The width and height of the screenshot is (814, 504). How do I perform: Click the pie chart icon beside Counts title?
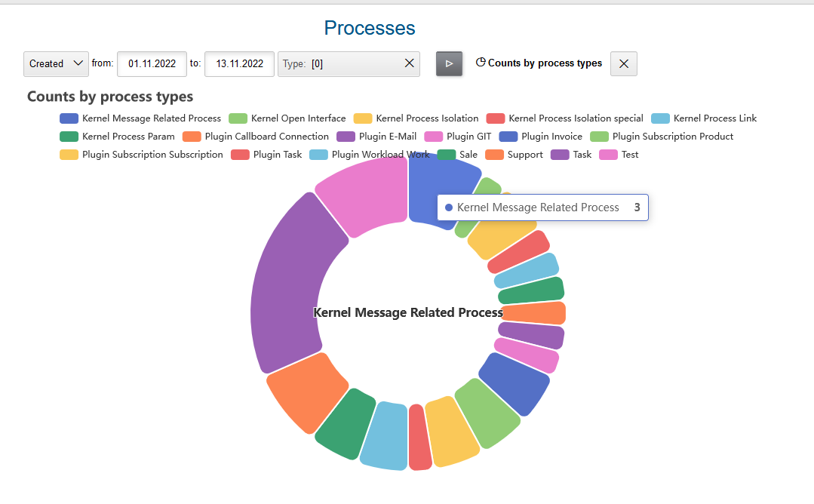[481, 63]
